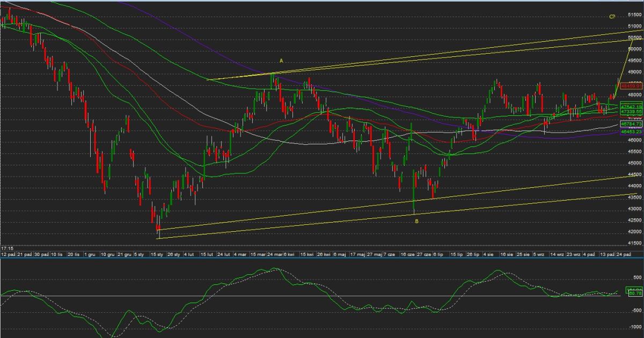Click the 24 mar date on time axis
The image size is (644, 338).
tap(274, 254)
